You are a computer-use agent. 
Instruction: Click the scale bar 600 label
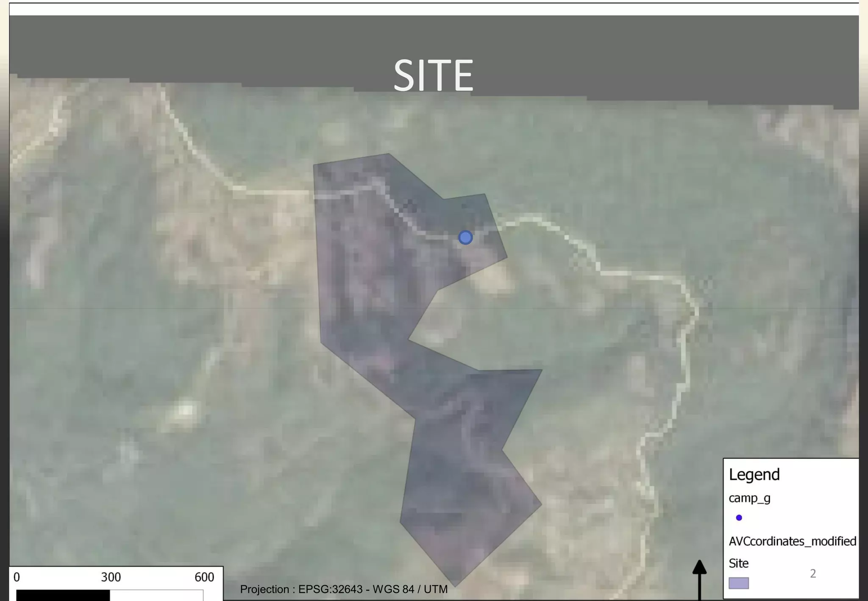(x=204, y=577)
